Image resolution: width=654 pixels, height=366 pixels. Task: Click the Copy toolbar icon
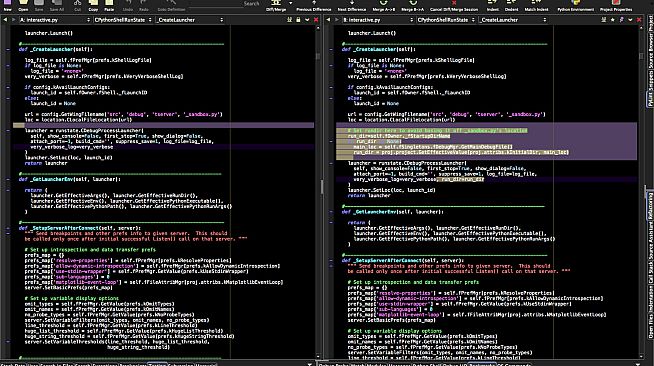93,5
